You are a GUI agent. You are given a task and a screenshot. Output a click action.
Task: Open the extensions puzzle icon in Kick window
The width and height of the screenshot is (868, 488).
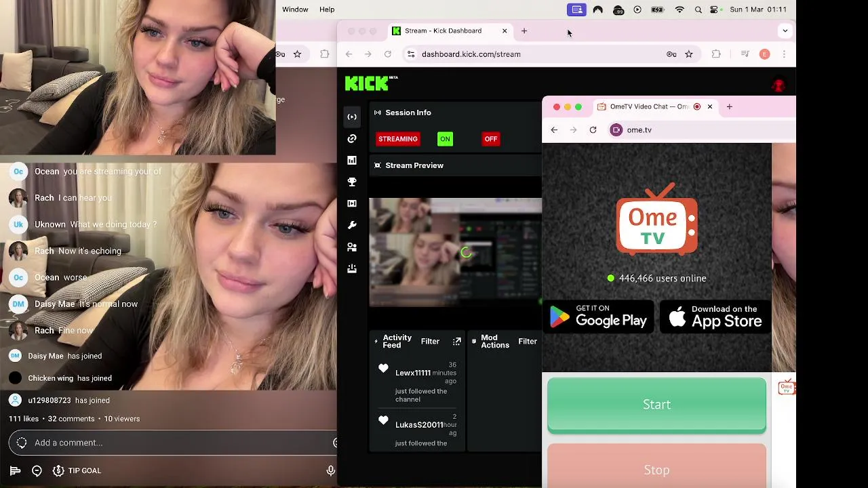[x=716, y=54]
